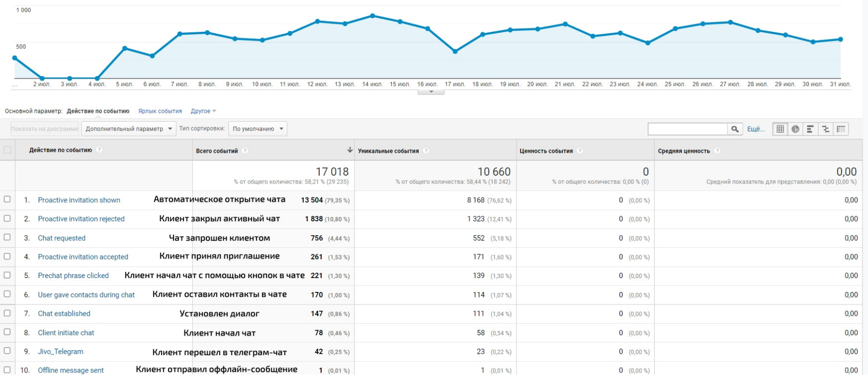The width and height of the screenshot is (868, 383).
Task: Focus the table search input field
Action: 688,129
